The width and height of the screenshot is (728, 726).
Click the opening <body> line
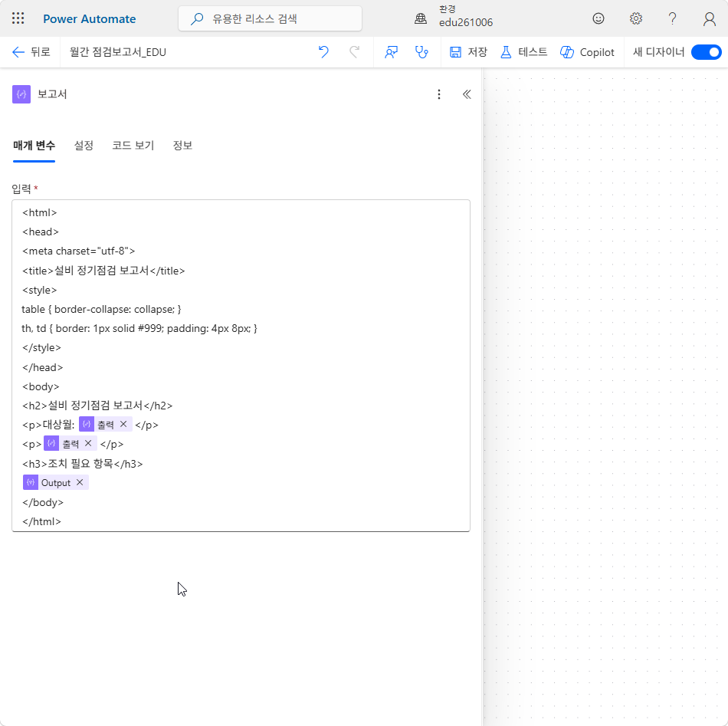[x=41, y=386]
